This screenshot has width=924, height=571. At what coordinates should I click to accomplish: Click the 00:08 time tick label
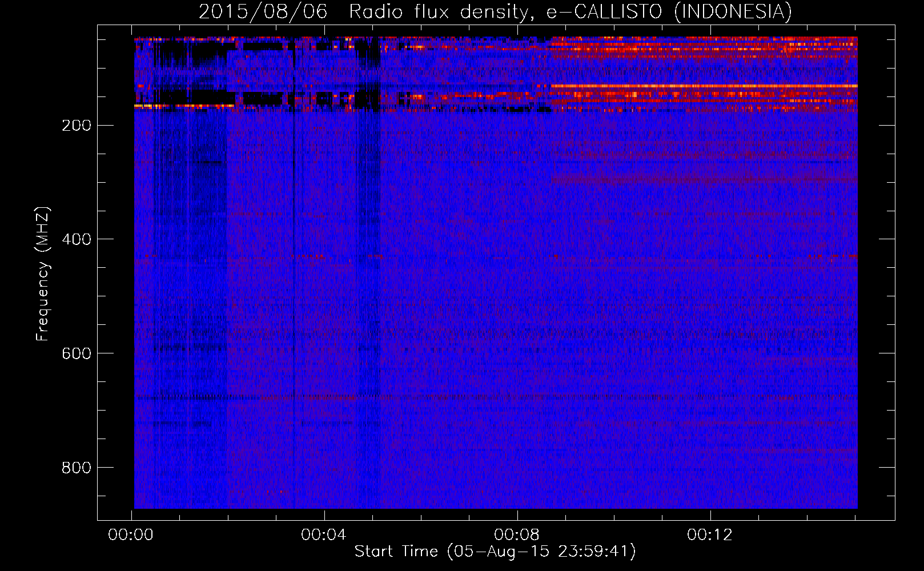coord(517,535)
